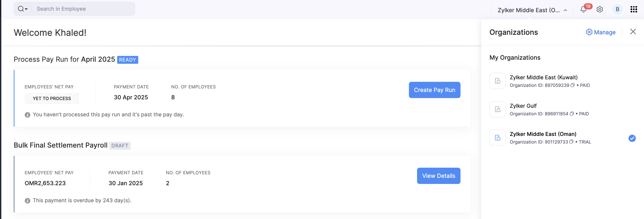This screenshot has width=644, height=219.
Task: Switch to Zylker Gulf organization
Action: [523, 106]
